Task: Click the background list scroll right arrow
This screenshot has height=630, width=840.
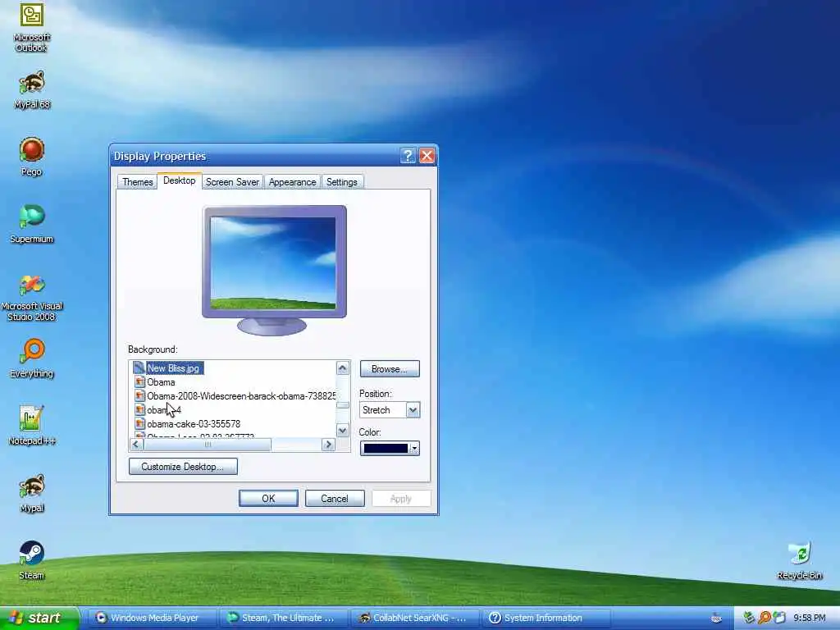Action: click(328, 445)
